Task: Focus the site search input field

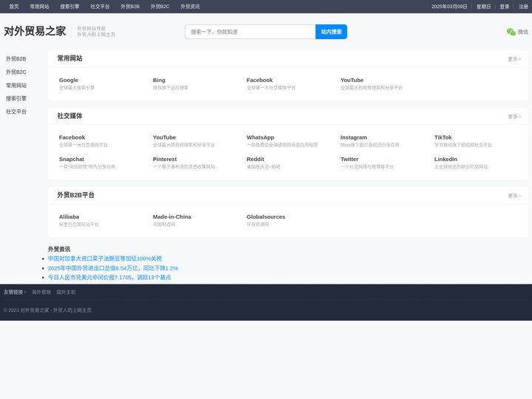Action: (250, 32)
